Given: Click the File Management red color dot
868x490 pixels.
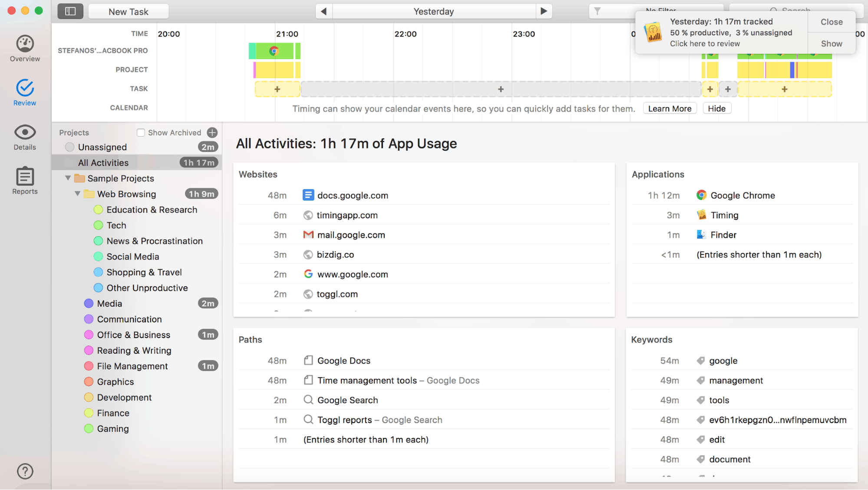Looking at the screenshot, I should [x=89, y=366].
